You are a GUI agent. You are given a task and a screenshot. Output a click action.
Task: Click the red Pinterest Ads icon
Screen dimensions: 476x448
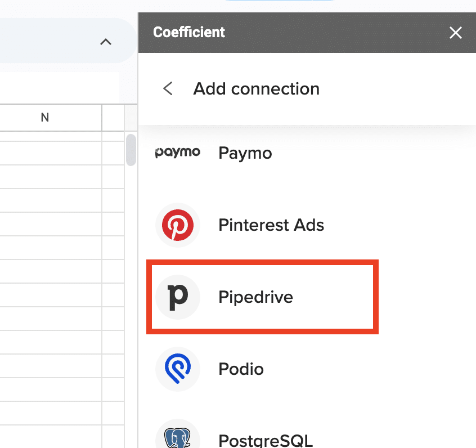coord(177,225)
